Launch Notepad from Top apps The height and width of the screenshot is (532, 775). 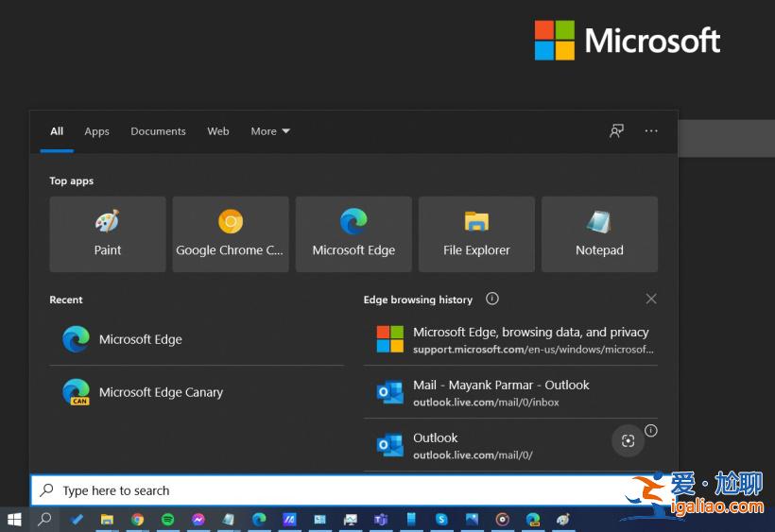tap(599, 234)
